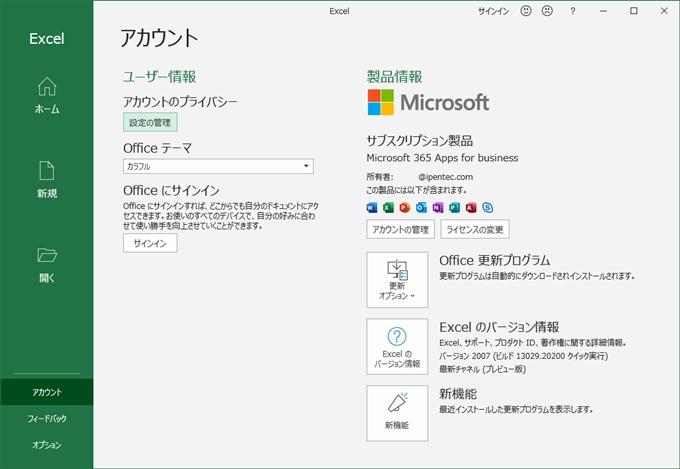Click サインイン link in title bar
Viewport: 680px width, 469px height.
(493, 11)
